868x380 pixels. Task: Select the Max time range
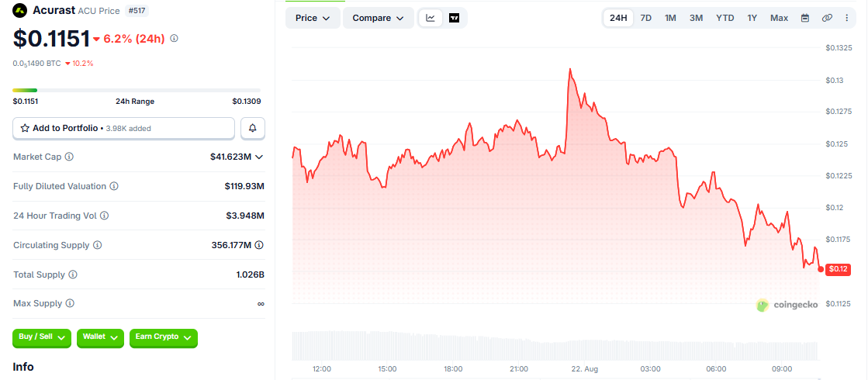(780, 18)
